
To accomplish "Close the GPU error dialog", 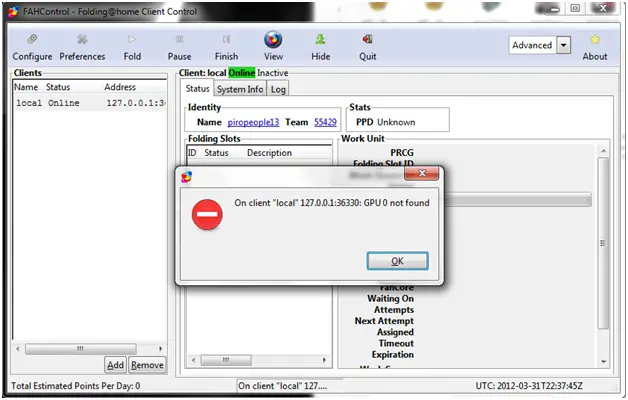I will pos(421,173).
